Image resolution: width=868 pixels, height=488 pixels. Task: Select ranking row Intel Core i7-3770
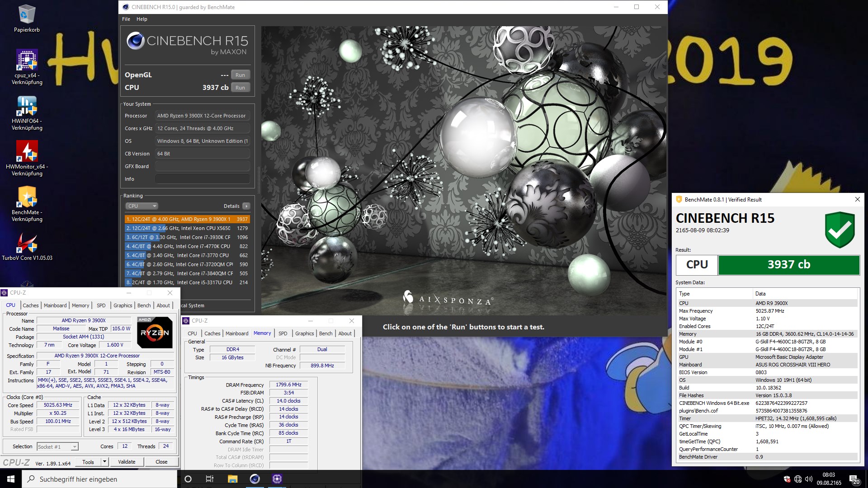point(187,255)
